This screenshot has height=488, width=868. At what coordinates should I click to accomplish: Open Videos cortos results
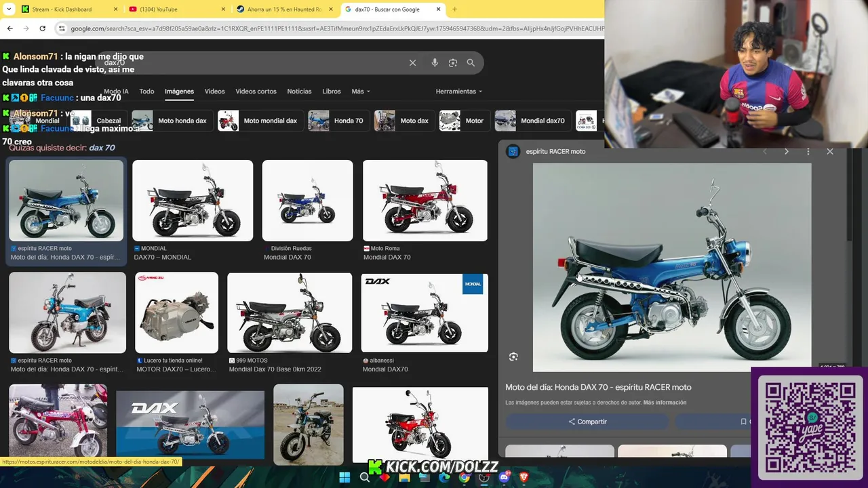tap(256, 91)
